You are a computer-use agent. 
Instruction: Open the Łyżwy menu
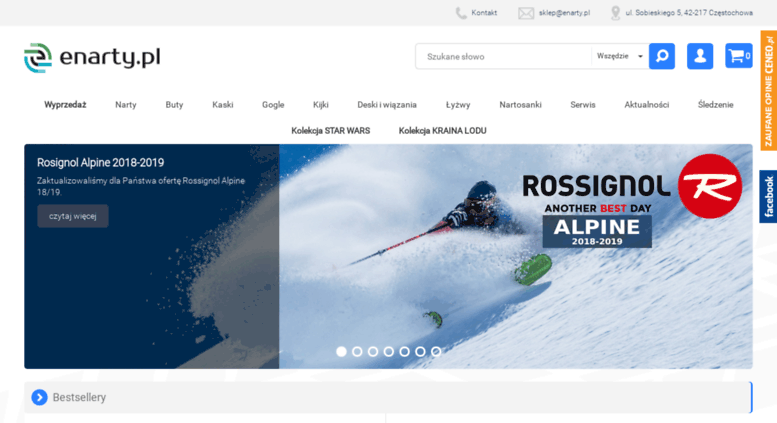[458, 105]
